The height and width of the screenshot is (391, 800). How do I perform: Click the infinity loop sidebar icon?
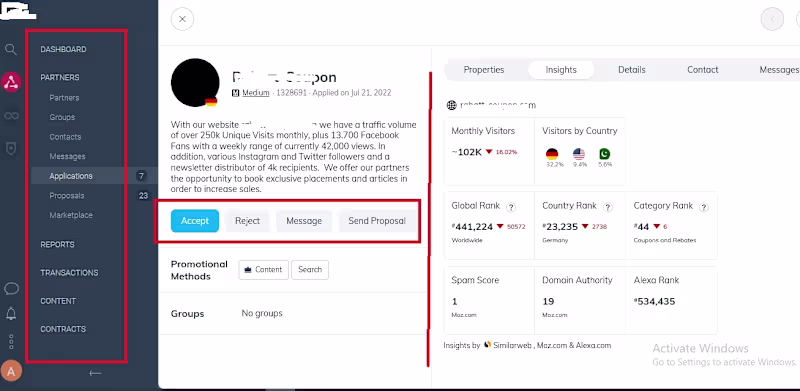(x=11, y=116)
